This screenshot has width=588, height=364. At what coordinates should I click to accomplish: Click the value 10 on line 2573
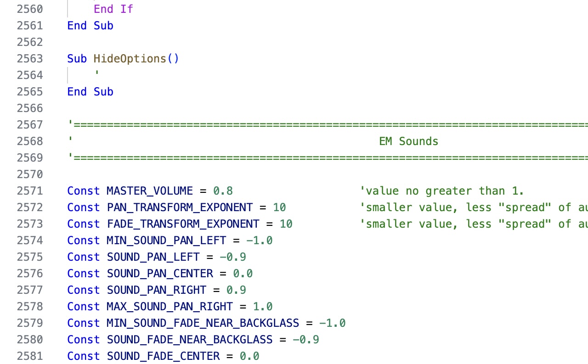[x=286, y=224]
